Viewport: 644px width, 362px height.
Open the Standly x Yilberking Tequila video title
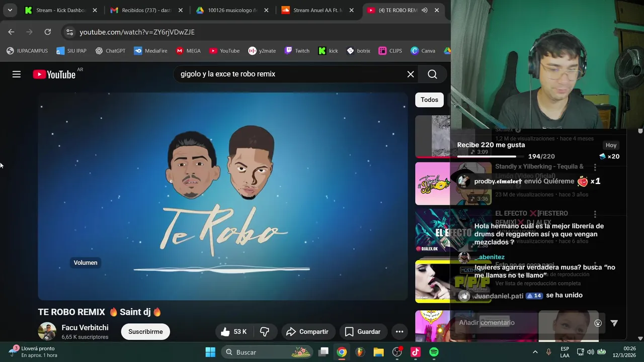click(539, 171)
